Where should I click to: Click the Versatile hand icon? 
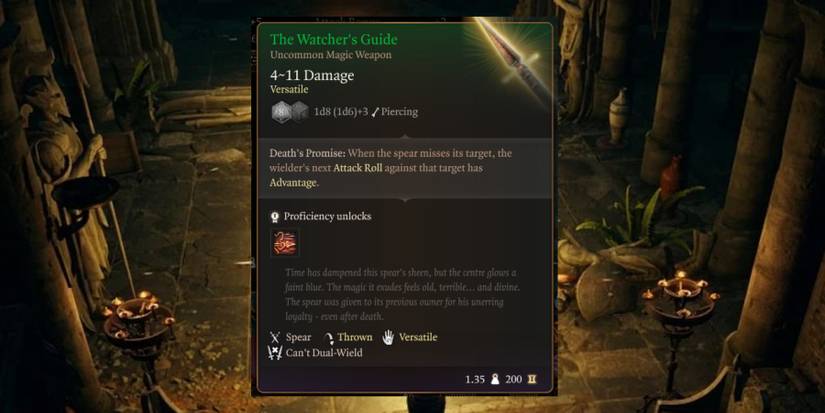388,337
